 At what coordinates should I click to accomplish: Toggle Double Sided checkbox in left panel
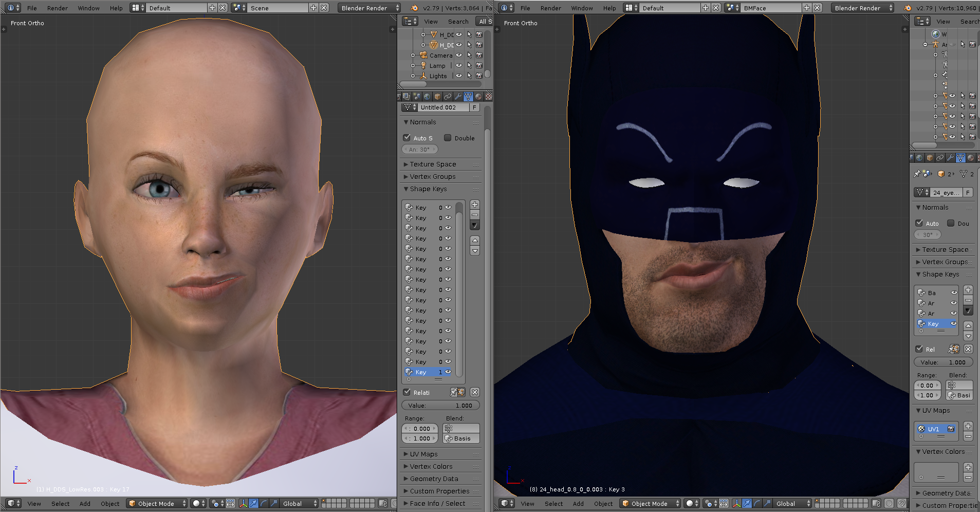(x=448, y=138)
